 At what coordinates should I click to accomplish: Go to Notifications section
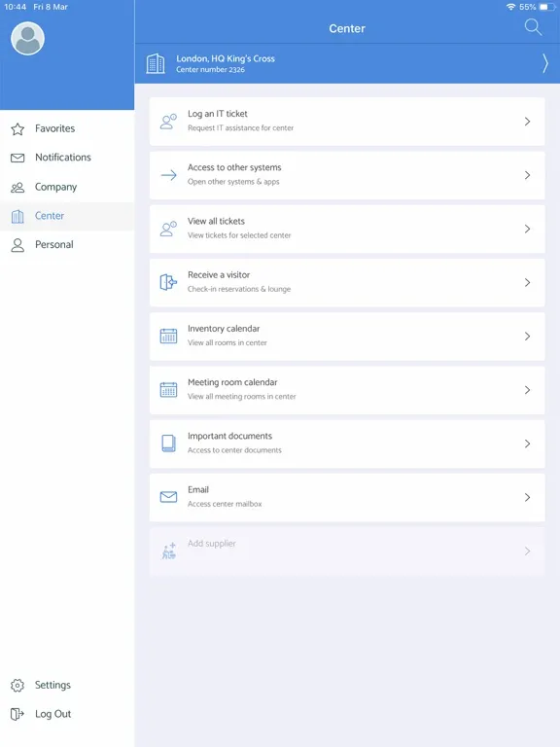pyautogui.click(x=67, y=158)
